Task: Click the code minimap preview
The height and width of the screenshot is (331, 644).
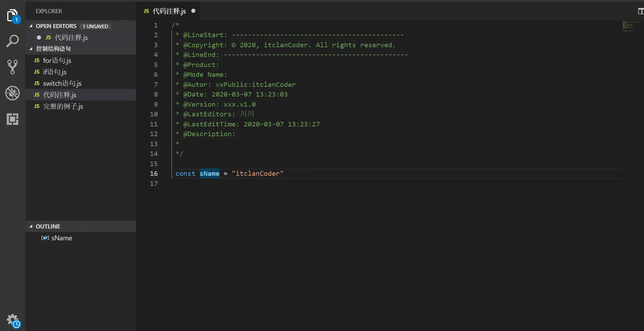Action: [x=632, y=26]
